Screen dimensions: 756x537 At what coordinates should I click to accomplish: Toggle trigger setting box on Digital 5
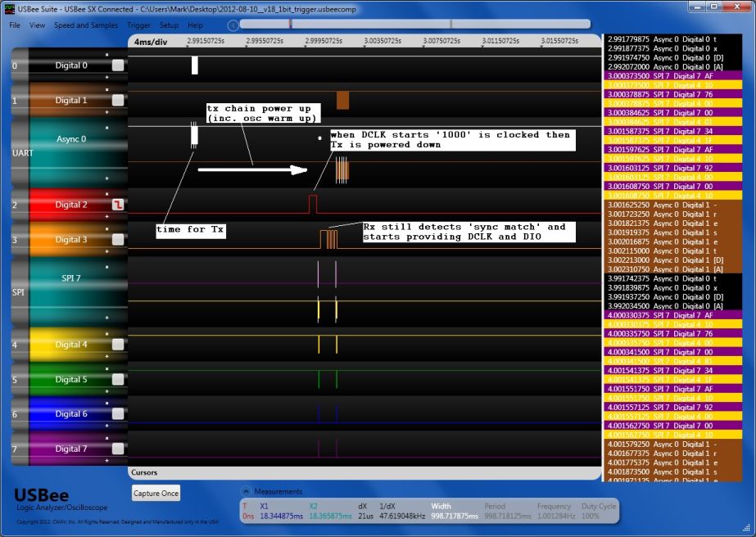118,379
